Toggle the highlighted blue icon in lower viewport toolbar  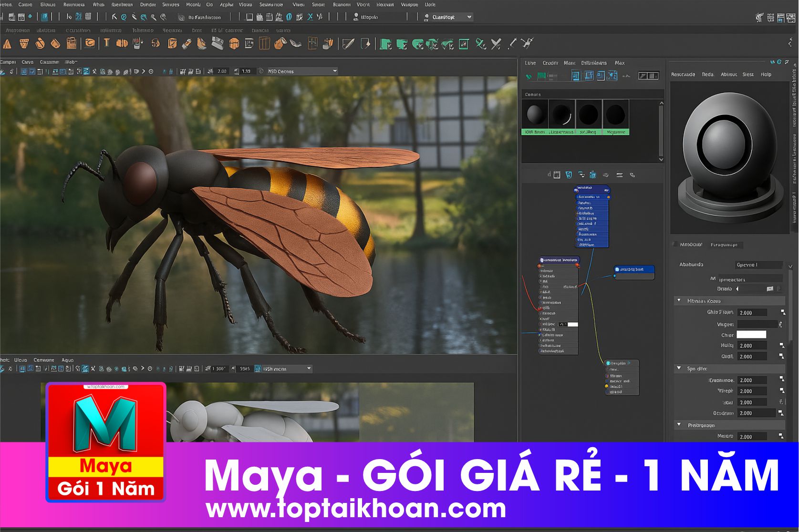[x=85, y=368]
